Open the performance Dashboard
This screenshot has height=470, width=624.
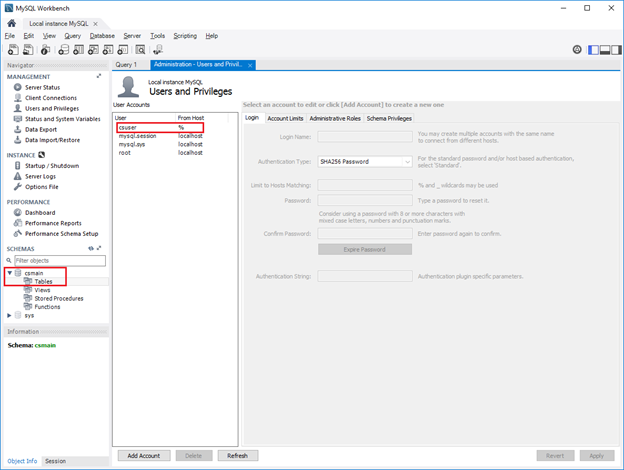[40, 213]
